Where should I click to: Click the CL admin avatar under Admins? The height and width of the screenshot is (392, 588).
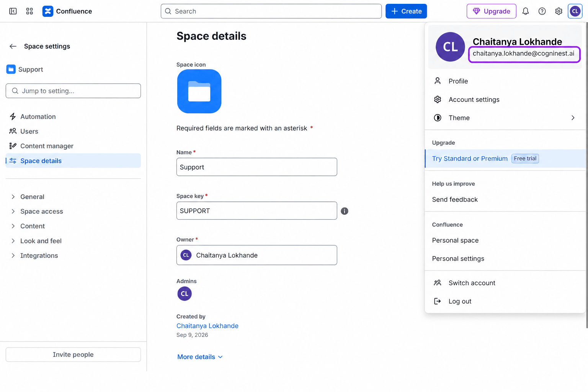[x=185, y=294]
